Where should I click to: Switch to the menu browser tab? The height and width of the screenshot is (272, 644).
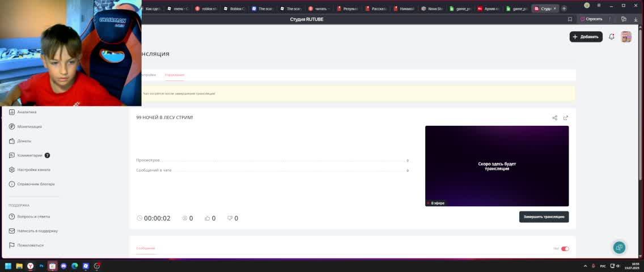pos(177,8)
